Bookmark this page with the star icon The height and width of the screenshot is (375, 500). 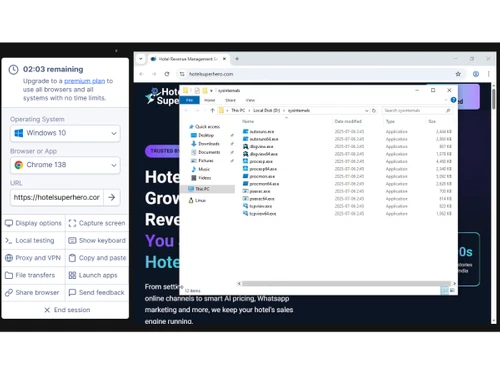(458, 74)
